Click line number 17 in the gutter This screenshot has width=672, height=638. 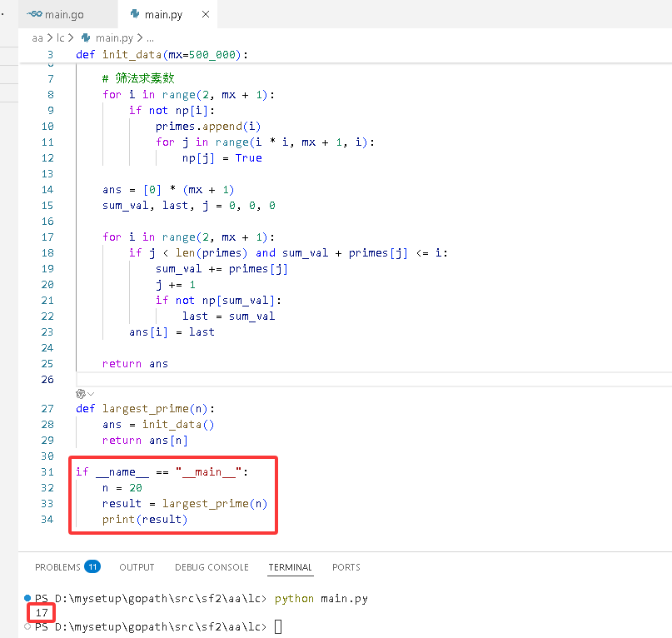[47, 237]
